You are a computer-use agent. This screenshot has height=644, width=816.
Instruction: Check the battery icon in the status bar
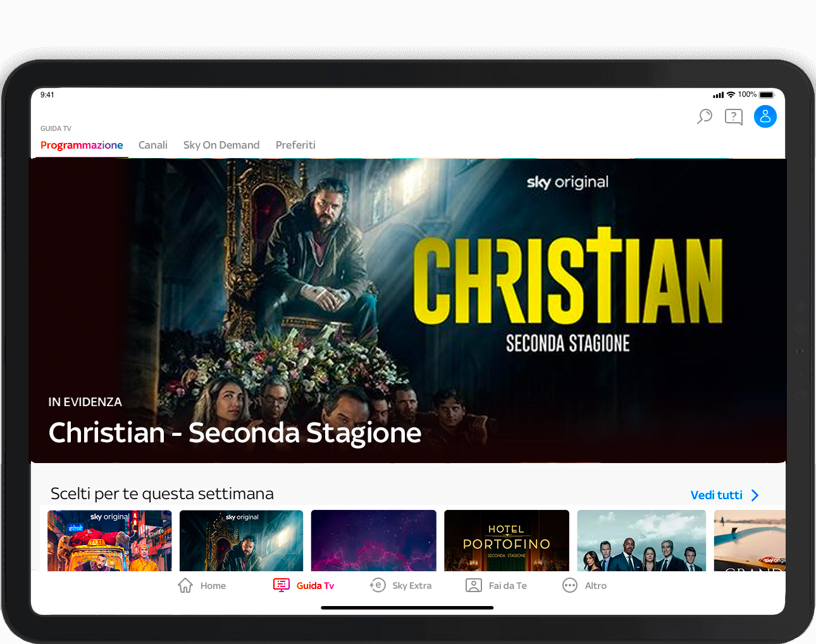point(767,95)
